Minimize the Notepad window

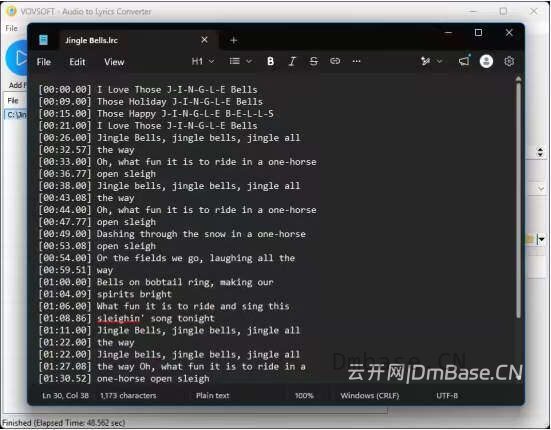click(448, 33)
